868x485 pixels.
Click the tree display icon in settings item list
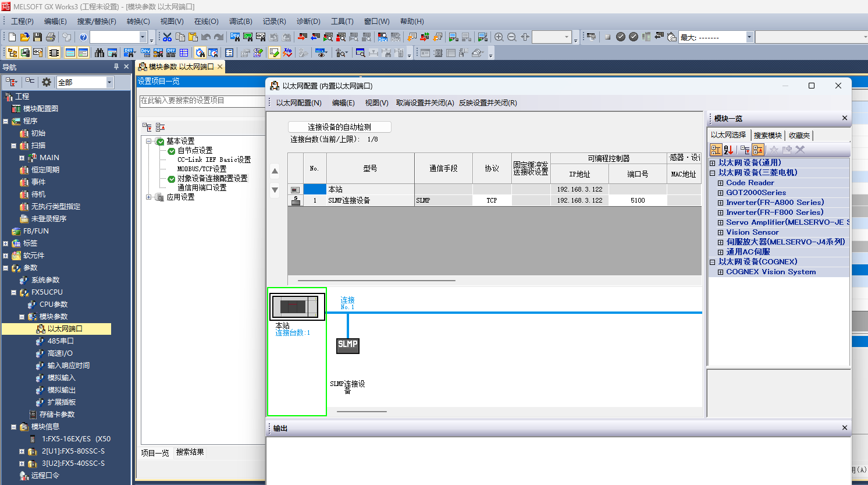(x=147, y=127)
